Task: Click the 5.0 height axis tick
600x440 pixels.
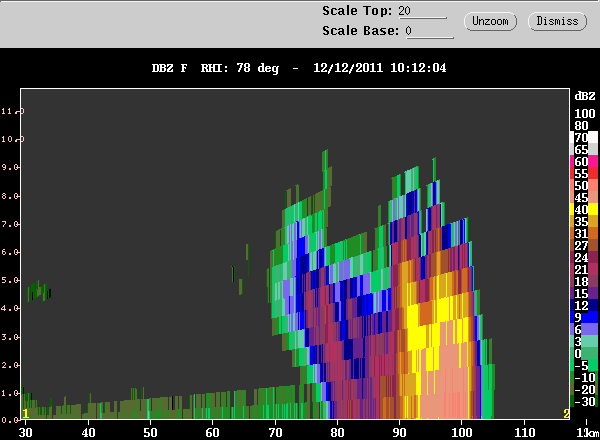Action: pyautogui.click(x=9, y=280)
